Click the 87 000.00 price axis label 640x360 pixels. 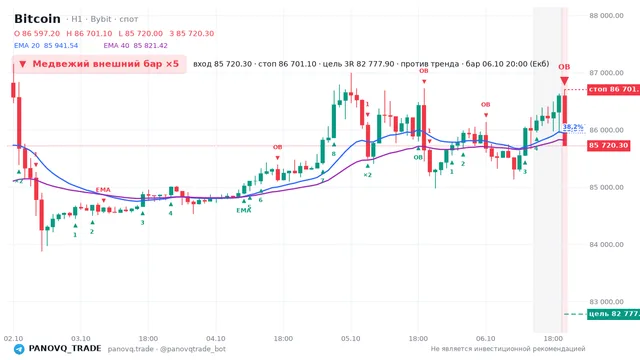(x=606, y=73)
